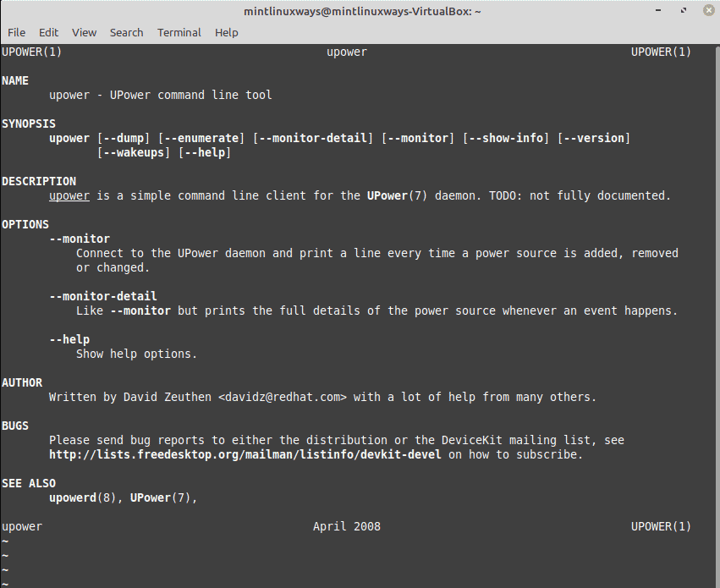Image resolution: width=720 pixels, height=588 pixels.
Task: Click the --monitor-detail option title under OPTIONS
Action: coord(103,296)
